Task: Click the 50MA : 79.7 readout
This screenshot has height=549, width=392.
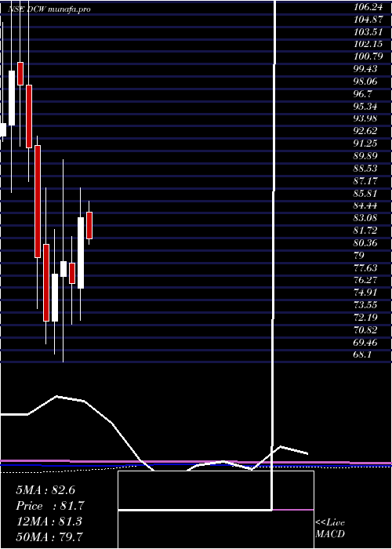Action: 49,536
